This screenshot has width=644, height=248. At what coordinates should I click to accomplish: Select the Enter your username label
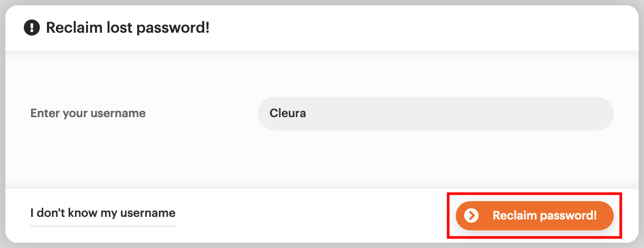(88, 113)
